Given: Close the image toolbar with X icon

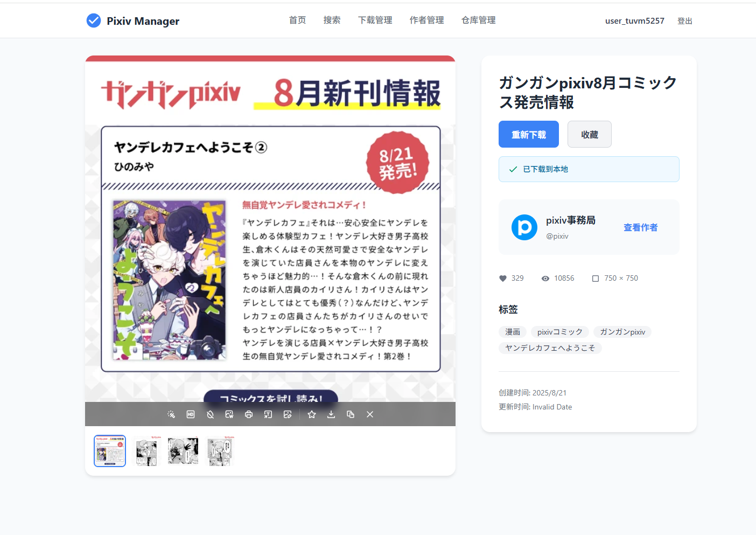Looking at the screenshot, I should tap(370, 414).
